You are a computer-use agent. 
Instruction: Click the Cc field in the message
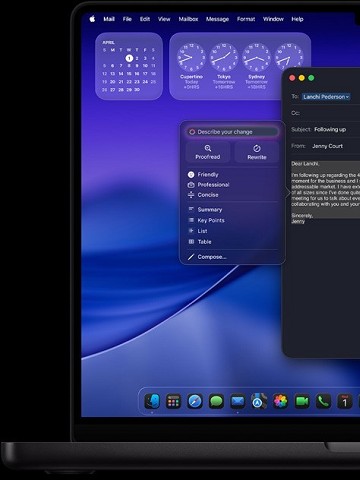pyautogui.click(x=325, y=113)
